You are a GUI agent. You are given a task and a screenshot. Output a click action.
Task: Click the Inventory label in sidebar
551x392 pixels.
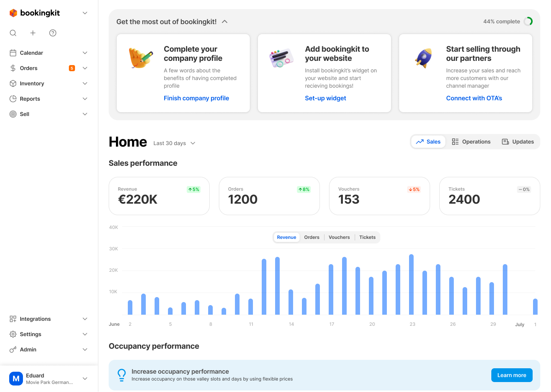coord(32,83)
